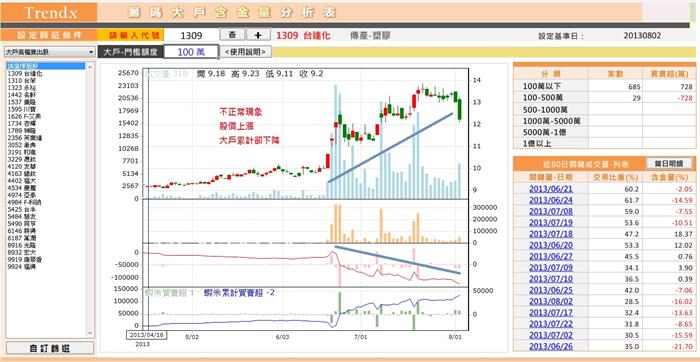Select stock 5484 in the list

tap(22, 216)
